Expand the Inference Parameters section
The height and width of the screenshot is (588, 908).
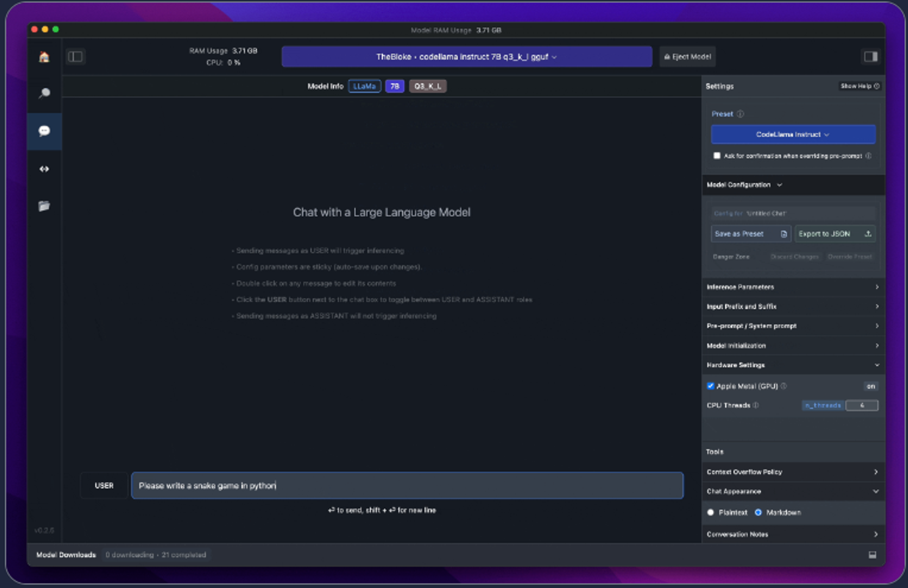[x=793, y=287]
